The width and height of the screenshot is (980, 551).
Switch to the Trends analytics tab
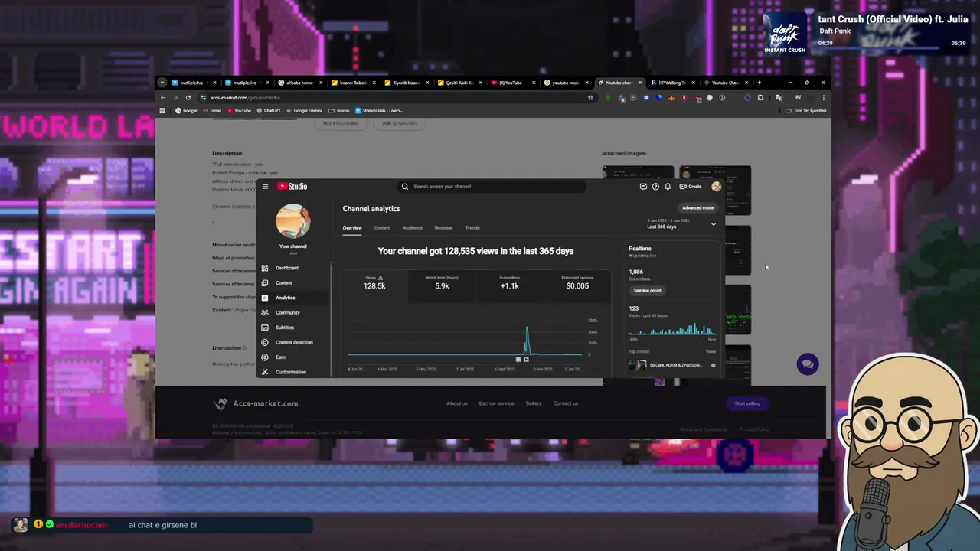pos(472,227)
